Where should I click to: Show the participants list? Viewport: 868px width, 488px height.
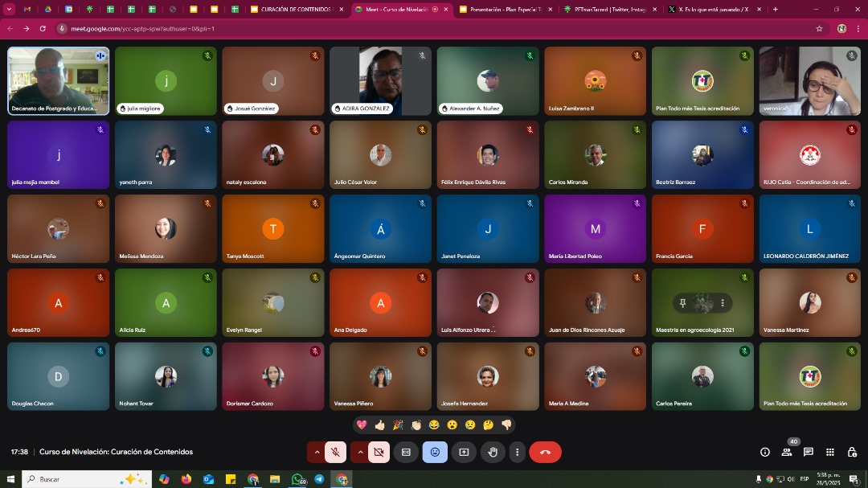click(787, 452)
